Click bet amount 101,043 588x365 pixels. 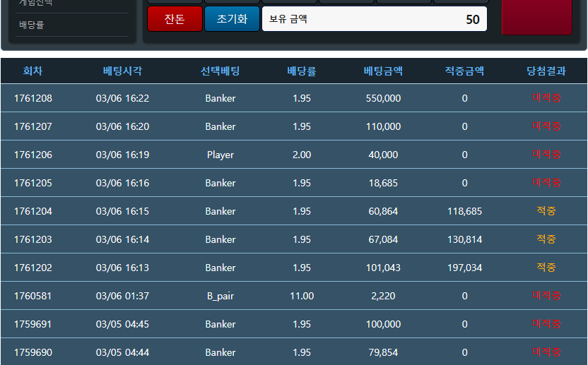pos(383,268)
